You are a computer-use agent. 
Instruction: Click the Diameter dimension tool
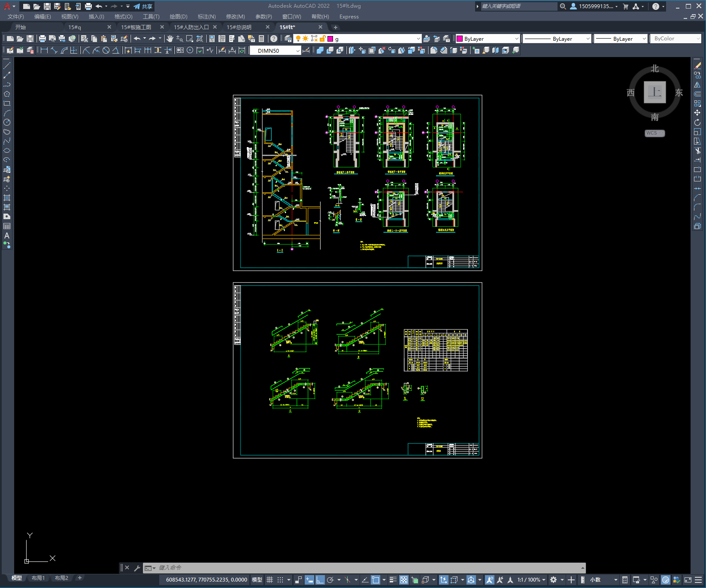point(106,50)
